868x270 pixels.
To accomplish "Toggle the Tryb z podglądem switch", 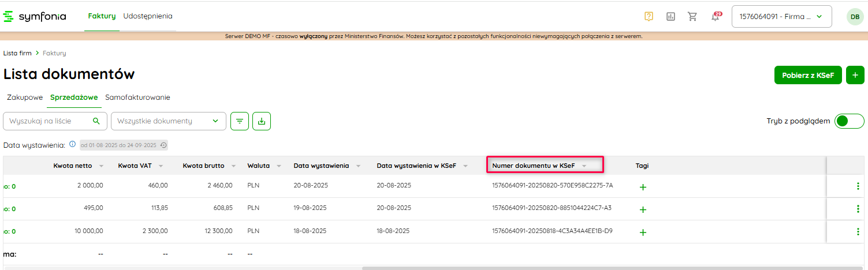I will 849,121.
